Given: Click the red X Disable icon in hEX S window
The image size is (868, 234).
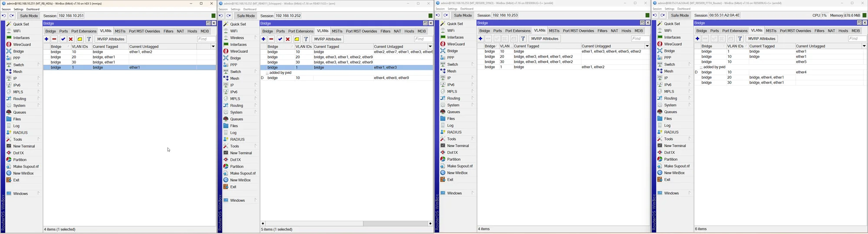Looking at the screenshot, I should tap(71, 39).
